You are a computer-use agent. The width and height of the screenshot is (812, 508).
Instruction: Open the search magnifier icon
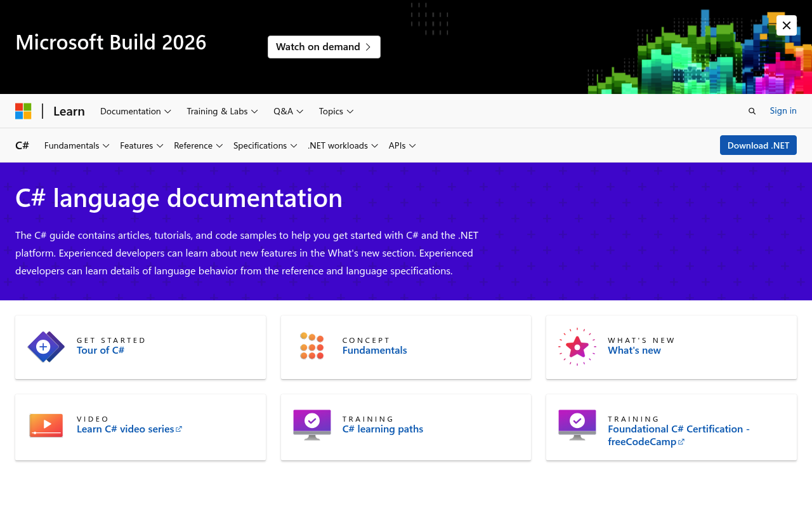pos(752,111)
